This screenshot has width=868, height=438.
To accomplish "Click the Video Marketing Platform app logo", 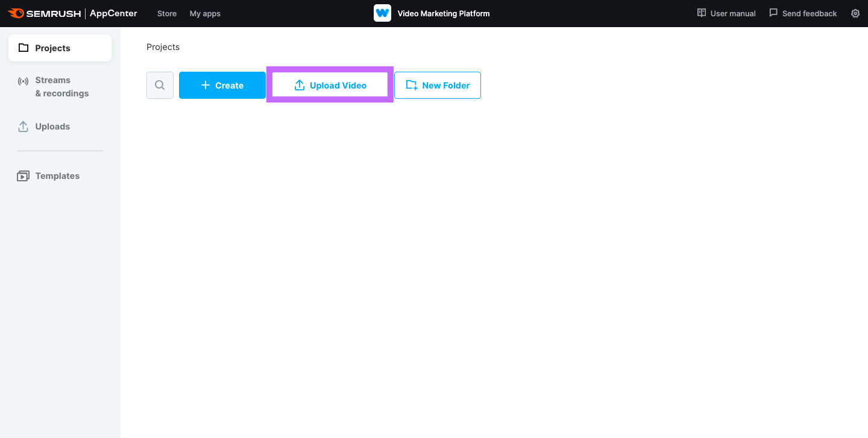I will 382,13.
